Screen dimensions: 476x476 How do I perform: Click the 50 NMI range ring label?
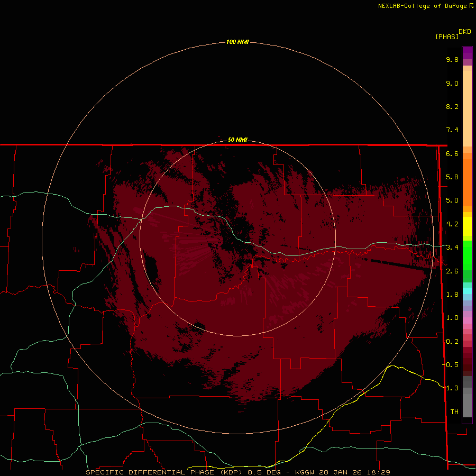click(237, 140)
